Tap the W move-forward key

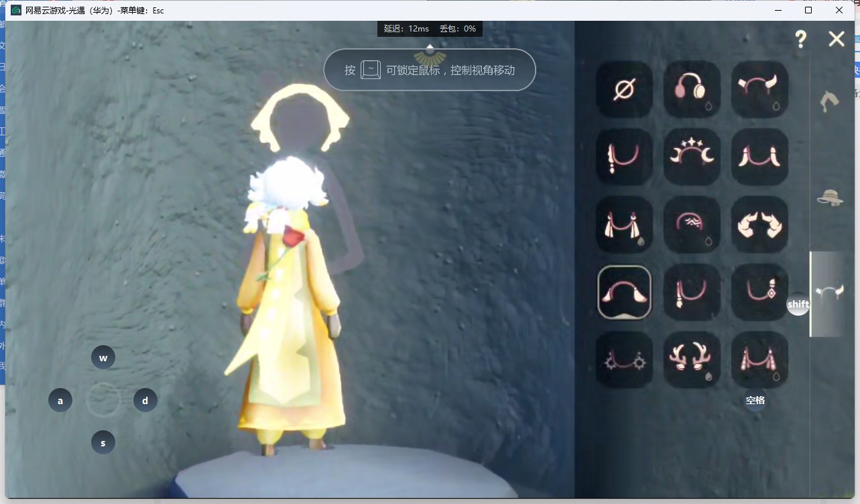coord(103,357)
